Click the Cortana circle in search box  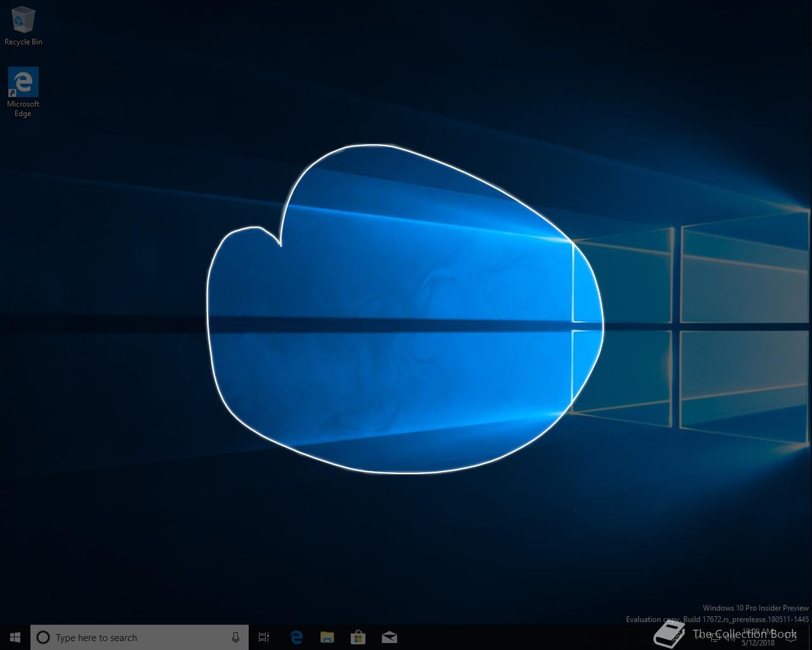click(43, 637)
